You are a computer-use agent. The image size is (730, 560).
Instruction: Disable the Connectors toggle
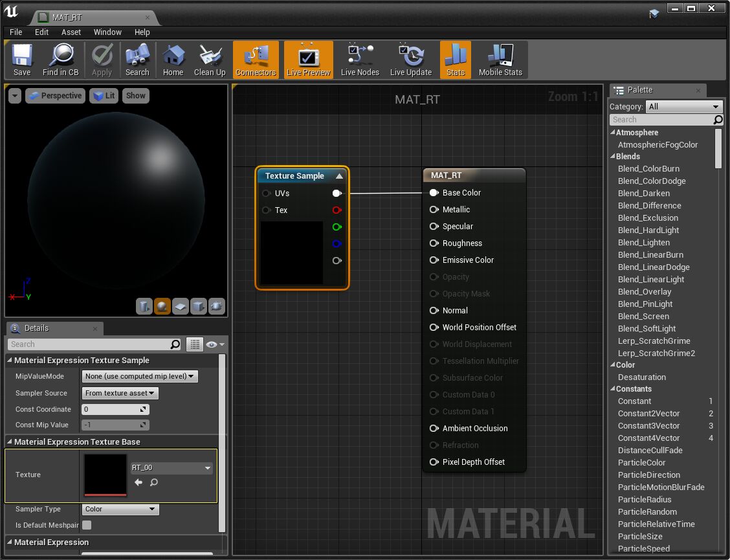pos(256,60)
